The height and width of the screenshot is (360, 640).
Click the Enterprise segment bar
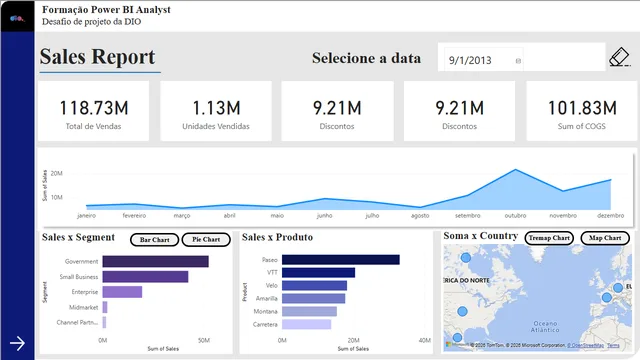(x=122, y=292)
